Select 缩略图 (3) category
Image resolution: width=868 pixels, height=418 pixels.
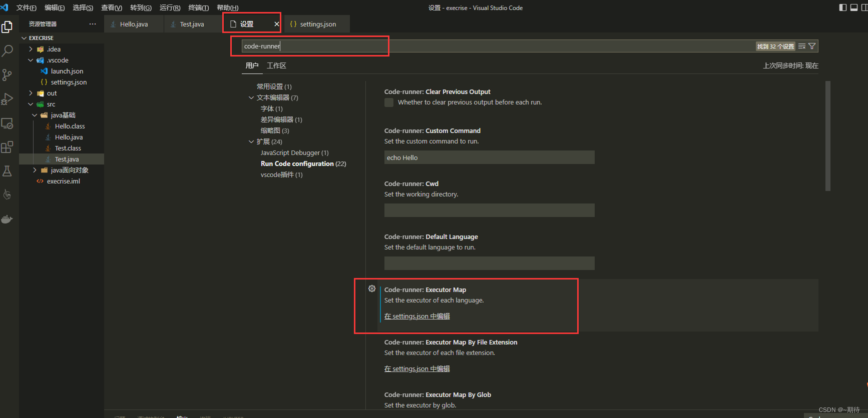(x=275, y=130)
